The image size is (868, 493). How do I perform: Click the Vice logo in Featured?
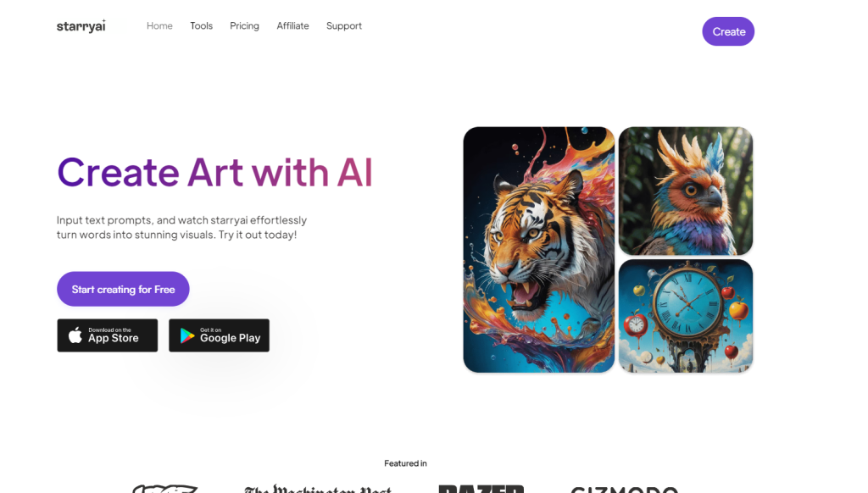pyautogui.click(x=164, y=489)
